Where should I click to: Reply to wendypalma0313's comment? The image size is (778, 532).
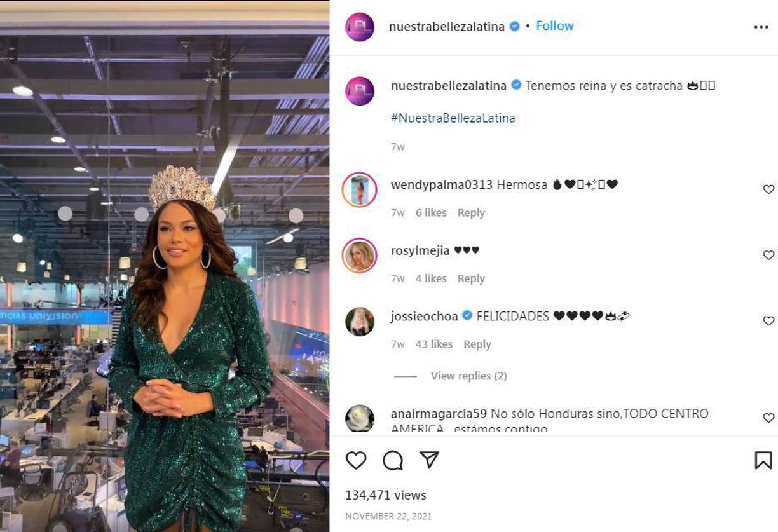point(470,212)
